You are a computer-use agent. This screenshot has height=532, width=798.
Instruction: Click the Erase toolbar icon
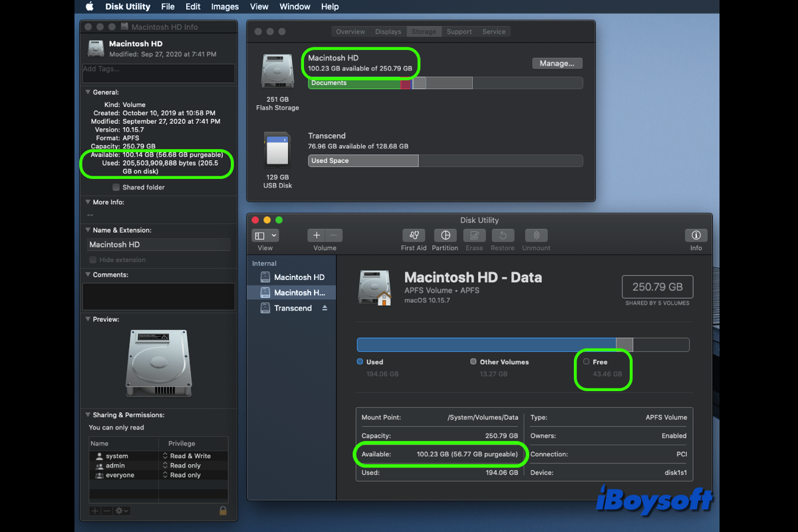click(474, 235)
